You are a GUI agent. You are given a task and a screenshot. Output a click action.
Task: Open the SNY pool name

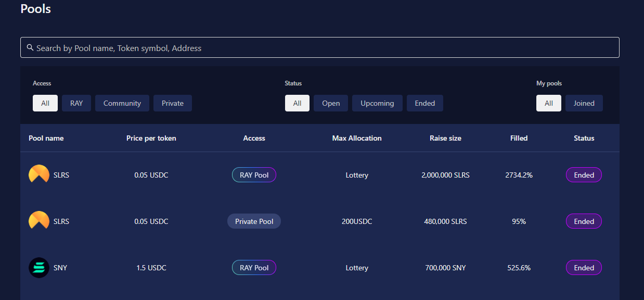pos(60,268)
